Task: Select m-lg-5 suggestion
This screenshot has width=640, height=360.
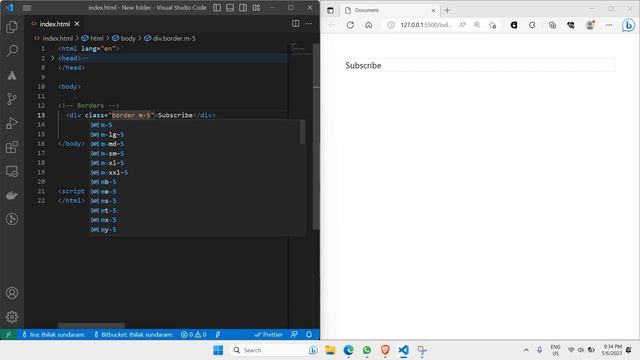Action: point(197,134)
